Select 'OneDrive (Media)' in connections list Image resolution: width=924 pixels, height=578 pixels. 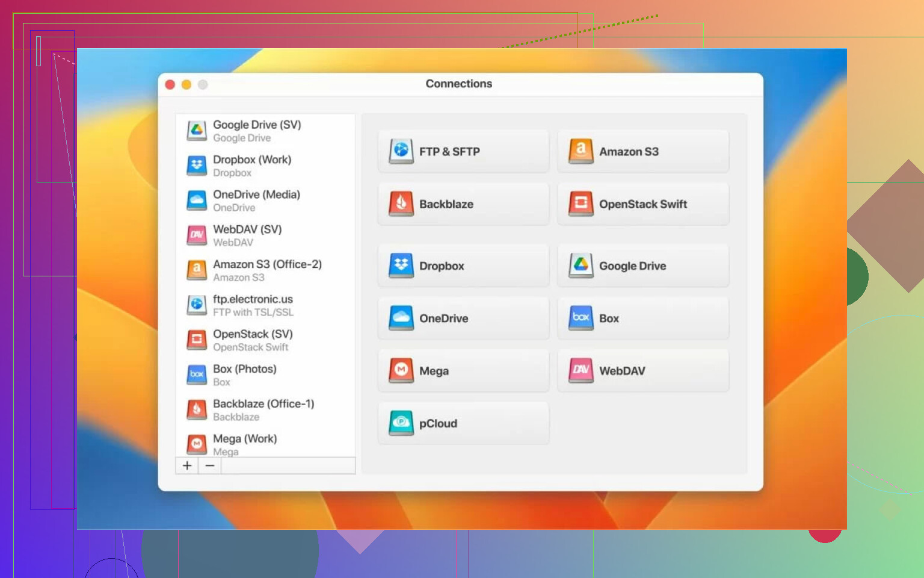pyautogui.click(x=265, y=200)
